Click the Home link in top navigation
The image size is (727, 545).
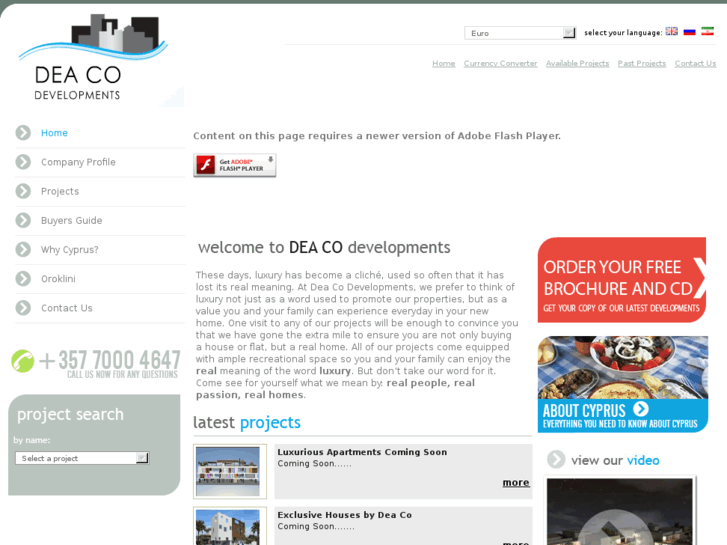tap(444, 63)
